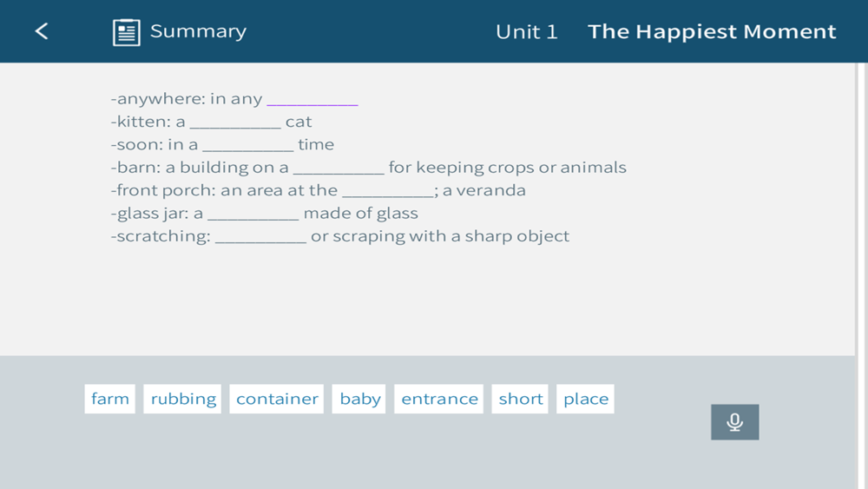Pick the 'short' word chip
868x489 pixels.
point(520,399)
